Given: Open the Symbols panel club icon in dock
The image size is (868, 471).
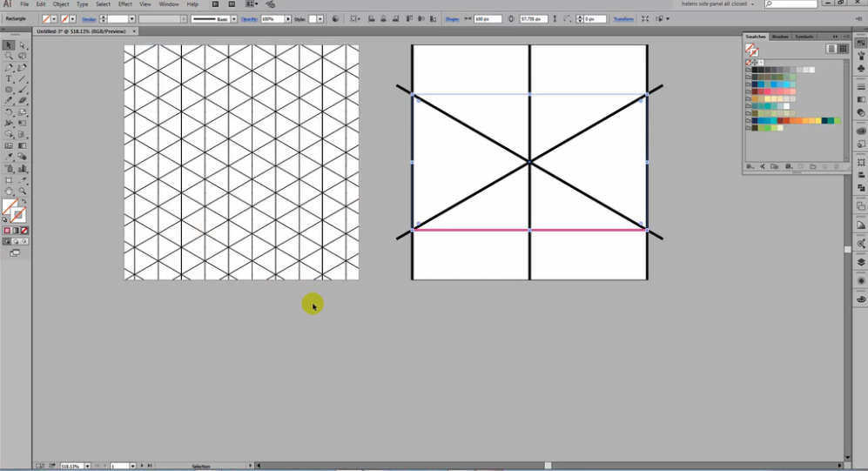Looking at the screenshot, I should point(861,69).
